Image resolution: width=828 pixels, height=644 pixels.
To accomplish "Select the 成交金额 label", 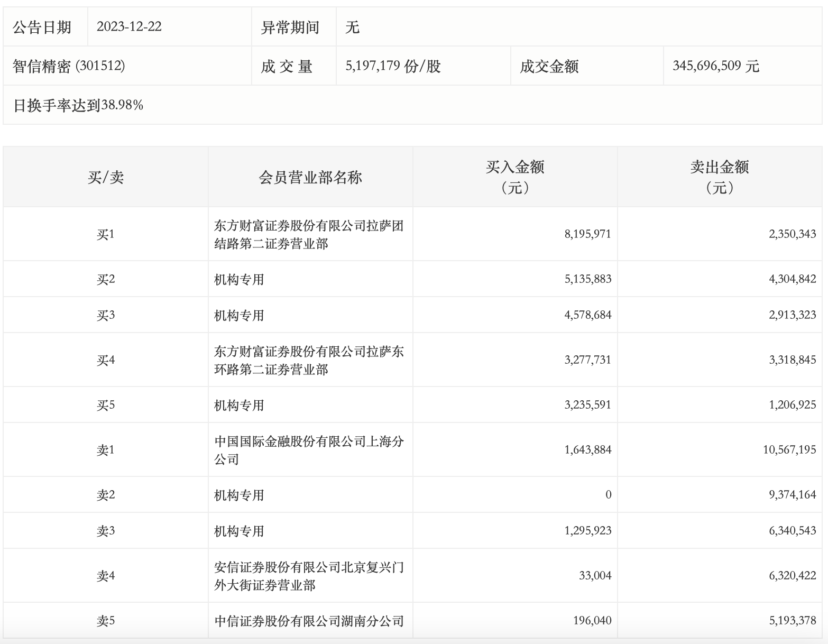I will point(549,67).
